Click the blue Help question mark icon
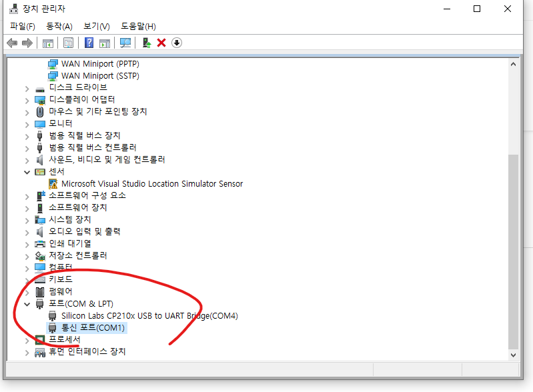This screenshot has width=533, height=392. (89, 43)
